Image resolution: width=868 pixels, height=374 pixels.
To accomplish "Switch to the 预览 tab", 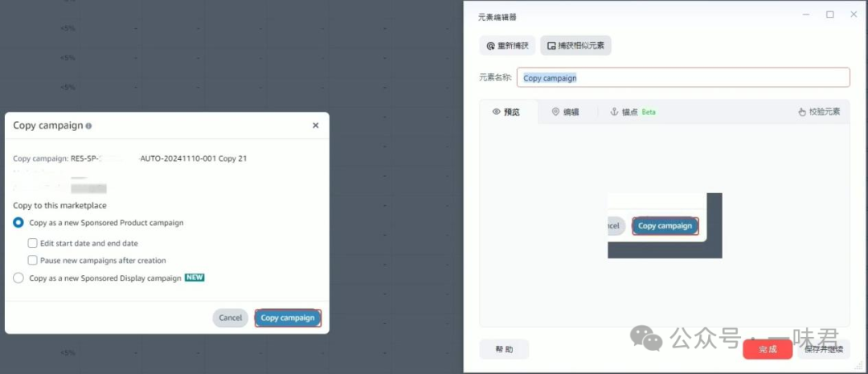I will click(x=506, y=112).
